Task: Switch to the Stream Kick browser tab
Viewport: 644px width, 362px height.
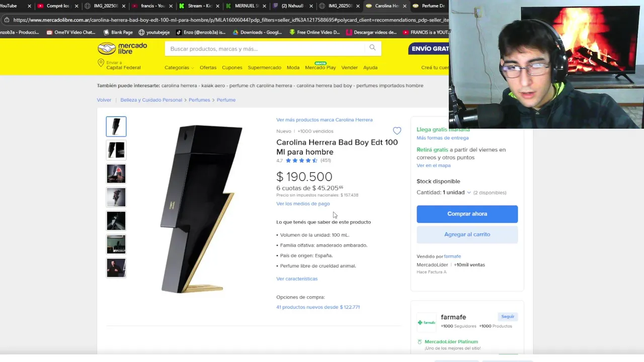Action: pyautogui.click(x=195, y=6)
